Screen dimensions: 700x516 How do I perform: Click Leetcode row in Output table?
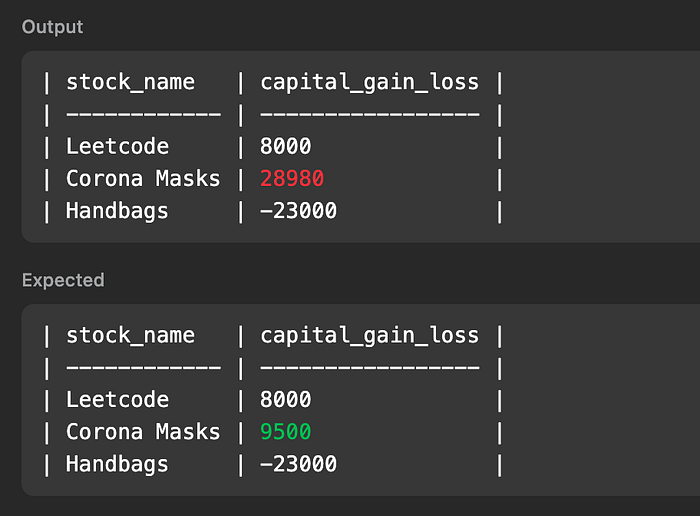click(x=273, y=146)
